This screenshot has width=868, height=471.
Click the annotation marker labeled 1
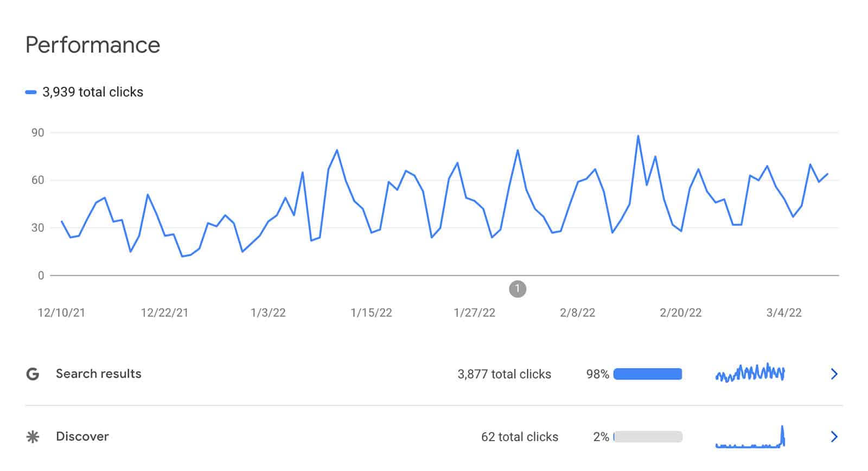pyautogui.click(x=518, y=289)
